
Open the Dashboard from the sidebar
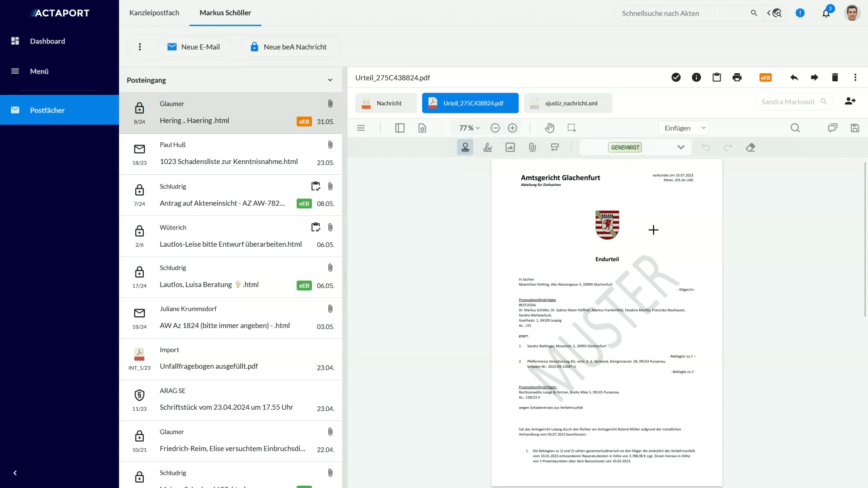[x=47, y=41]
